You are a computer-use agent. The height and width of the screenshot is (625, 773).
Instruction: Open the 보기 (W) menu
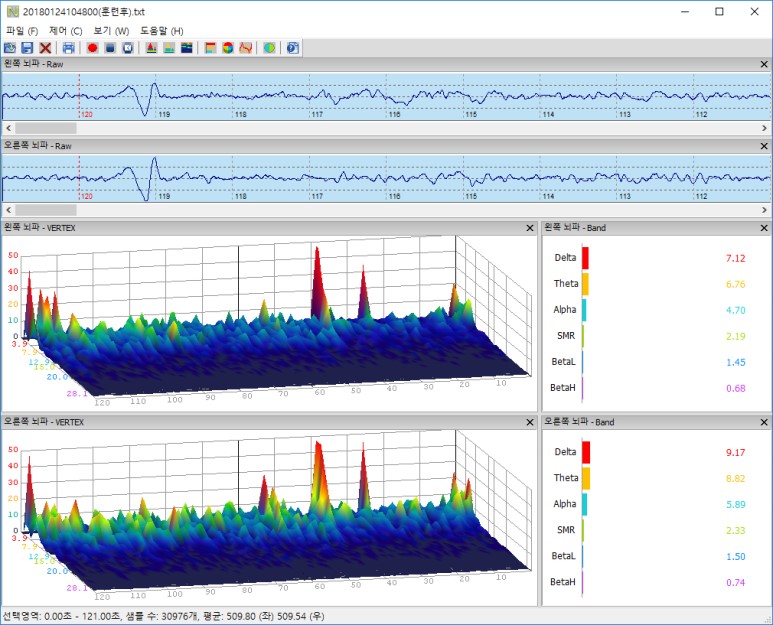pyautogui.click(x=111, y=31)
